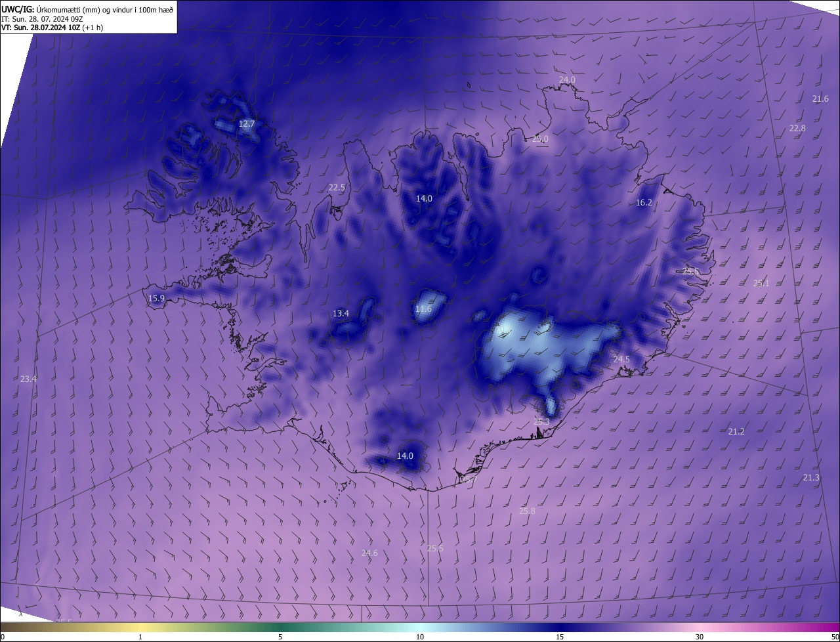
Task: Click the 50 tick on the legend
Action: (835, 637)
